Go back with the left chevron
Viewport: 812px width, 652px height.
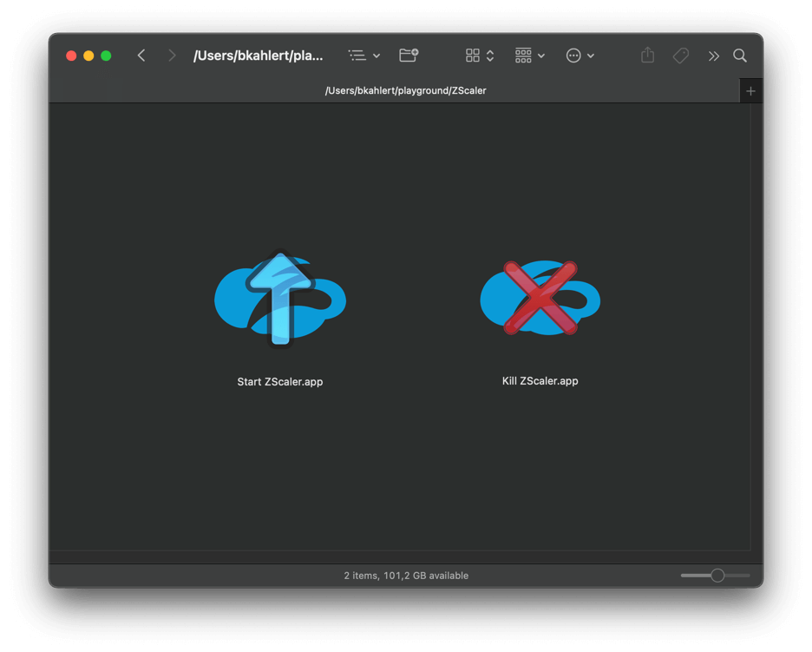(x=141, y=56)
